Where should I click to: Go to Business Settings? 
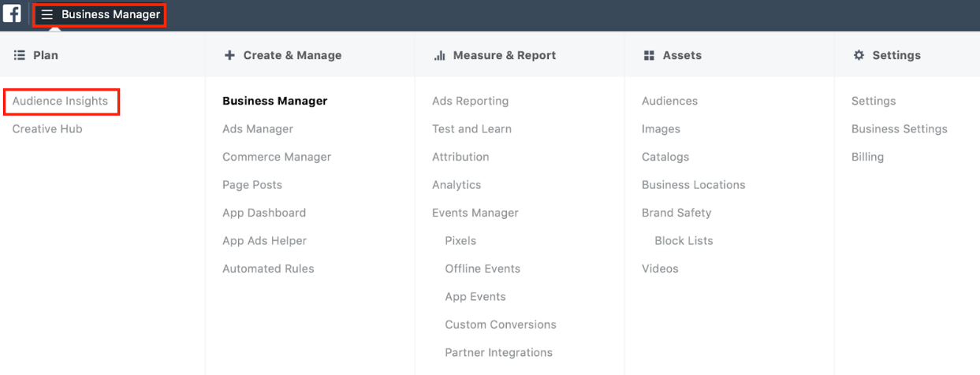click(x=900, y=129)
